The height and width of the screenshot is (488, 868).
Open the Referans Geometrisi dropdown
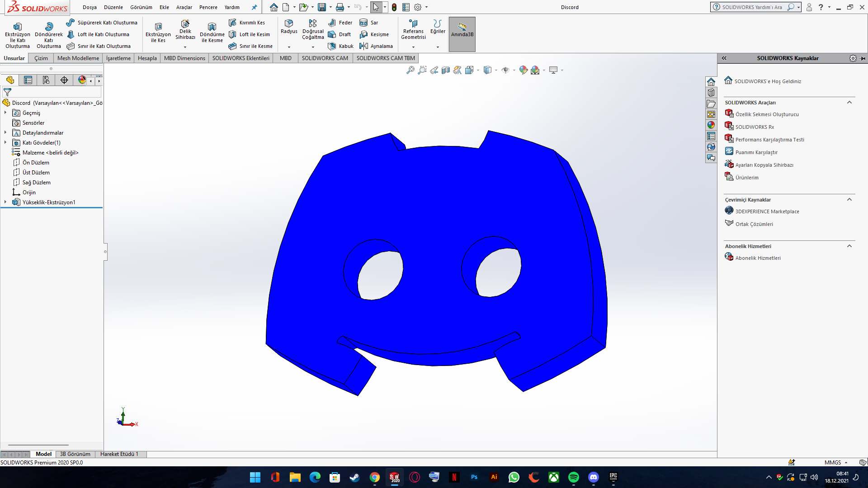click(413, 47)
